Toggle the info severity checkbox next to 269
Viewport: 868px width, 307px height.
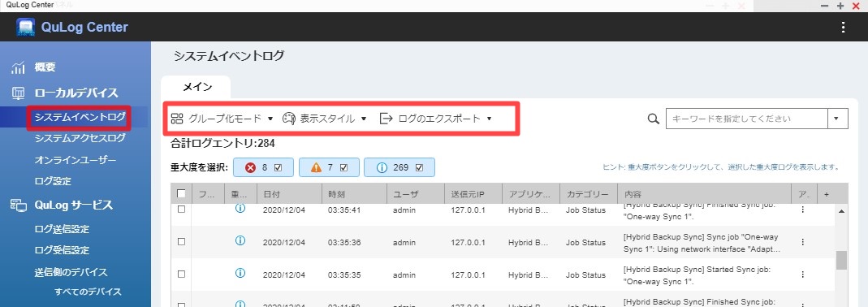(419, 167)
